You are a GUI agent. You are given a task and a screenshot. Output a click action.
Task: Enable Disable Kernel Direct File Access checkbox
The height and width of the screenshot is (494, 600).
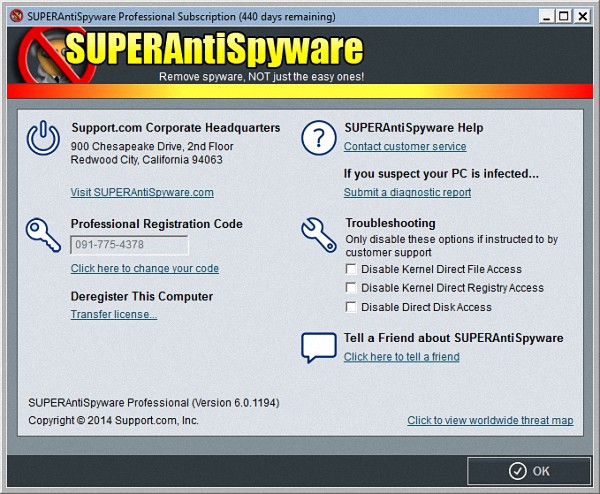point(351,269)
